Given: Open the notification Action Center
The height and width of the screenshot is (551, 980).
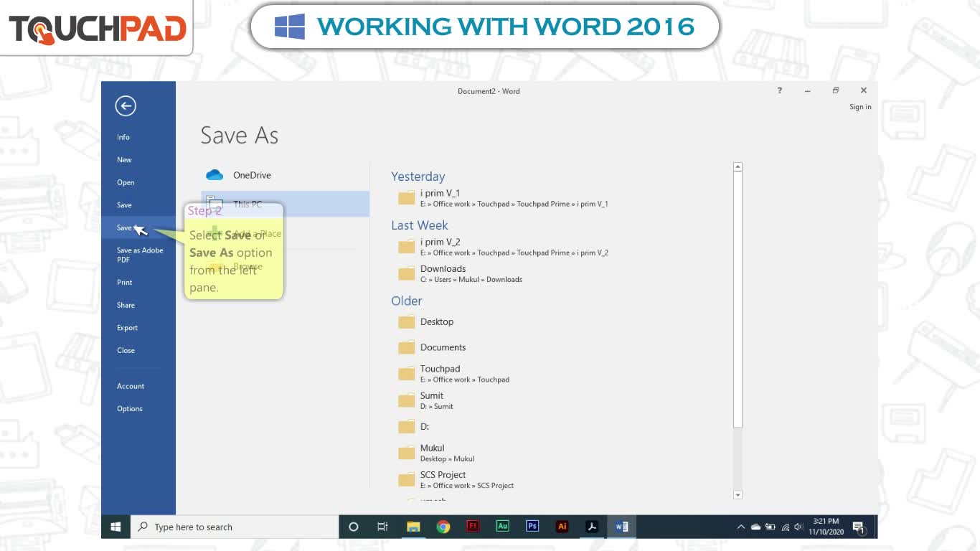Looking at the screenshot, I should [x=859, y=528].
